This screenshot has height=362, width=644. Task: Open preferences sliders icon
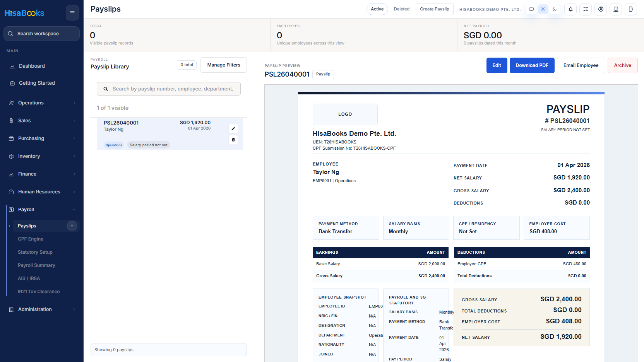tap(586, 9)
